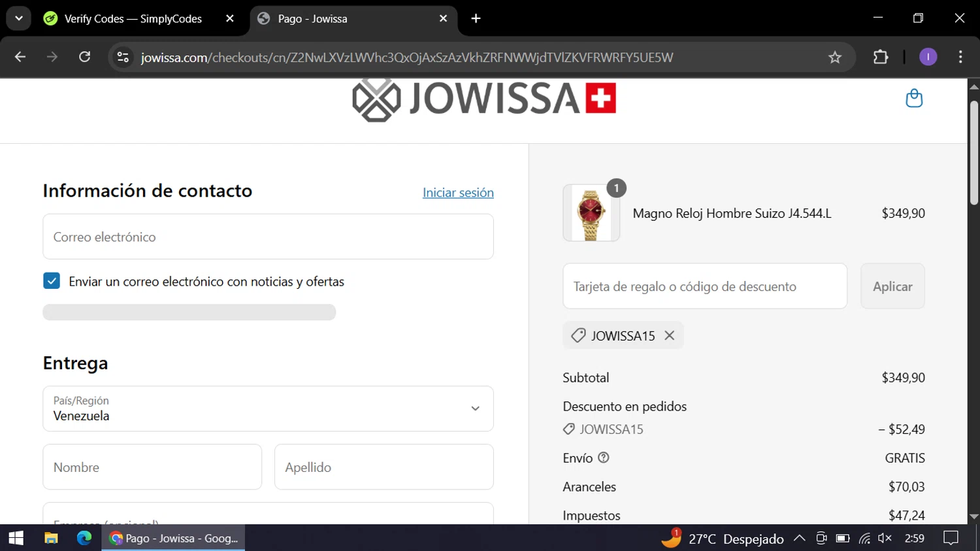
Task: Click the Magno watch product thumbnail
Action: pos(591,213)
